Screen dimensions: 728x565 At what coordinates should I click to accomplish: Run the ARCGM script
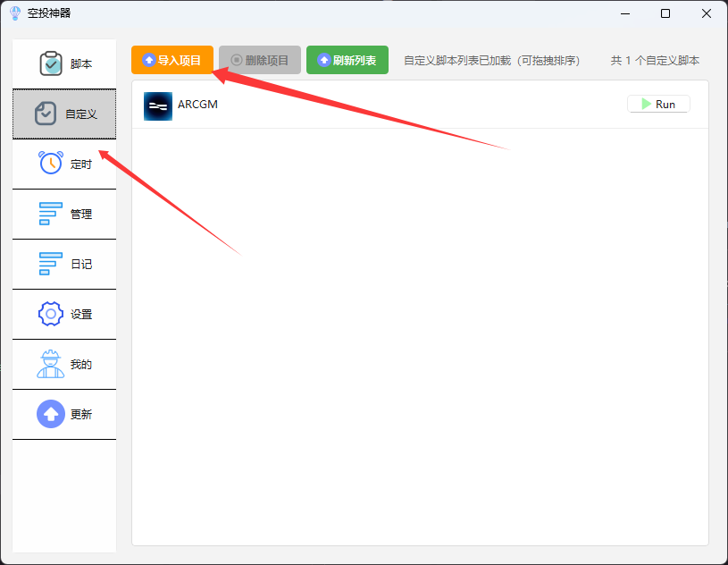(x=658, y=105)
